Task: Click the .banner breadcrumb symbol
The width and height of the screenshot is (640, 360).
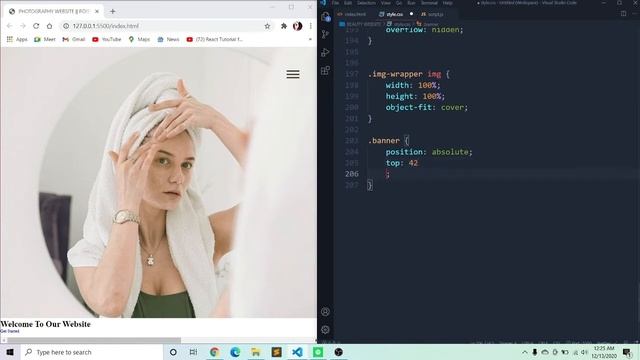Action: coord(427,24)
